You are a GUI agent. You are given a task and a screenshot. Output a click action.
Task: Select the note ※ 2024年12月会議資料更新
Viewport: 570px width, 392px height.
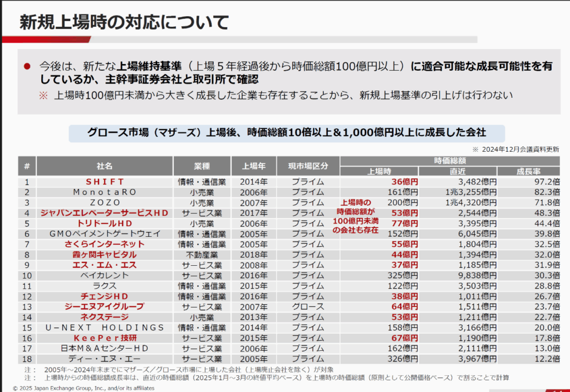coord(515,150)
